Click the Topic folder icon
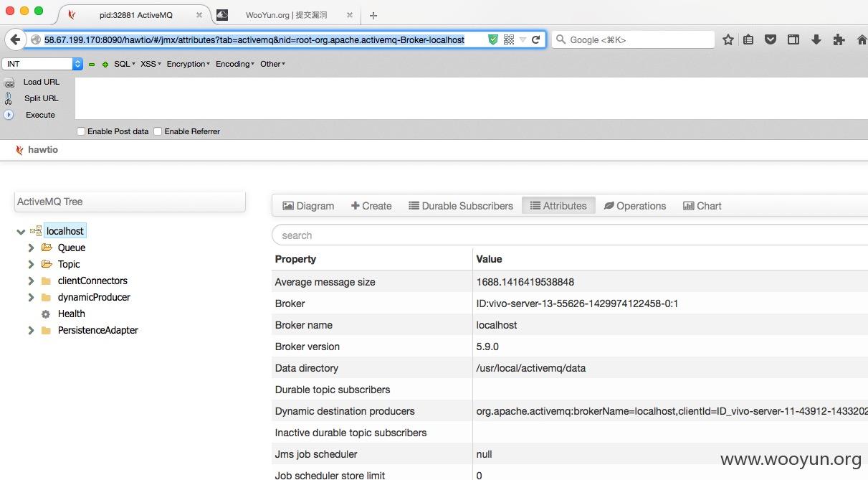Viewport: 868px width, 480px height. 47,264
